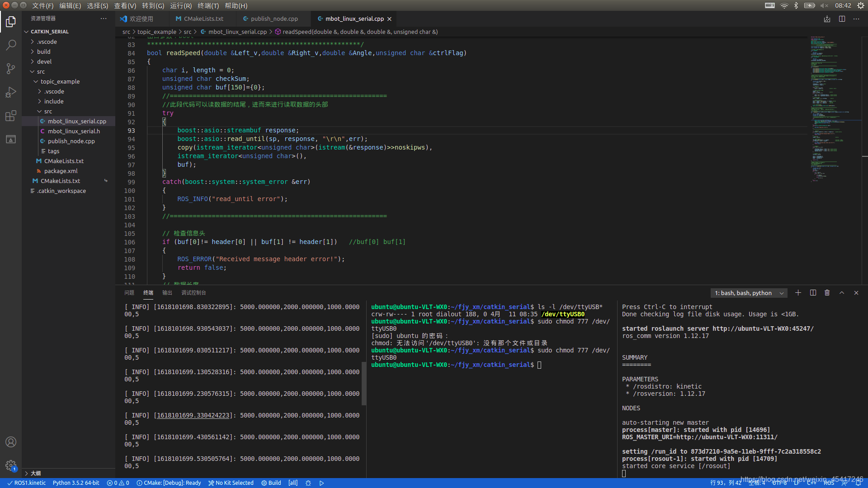Click CMake: [Debug]: Ready status item
868x488 pixels.
169,483
